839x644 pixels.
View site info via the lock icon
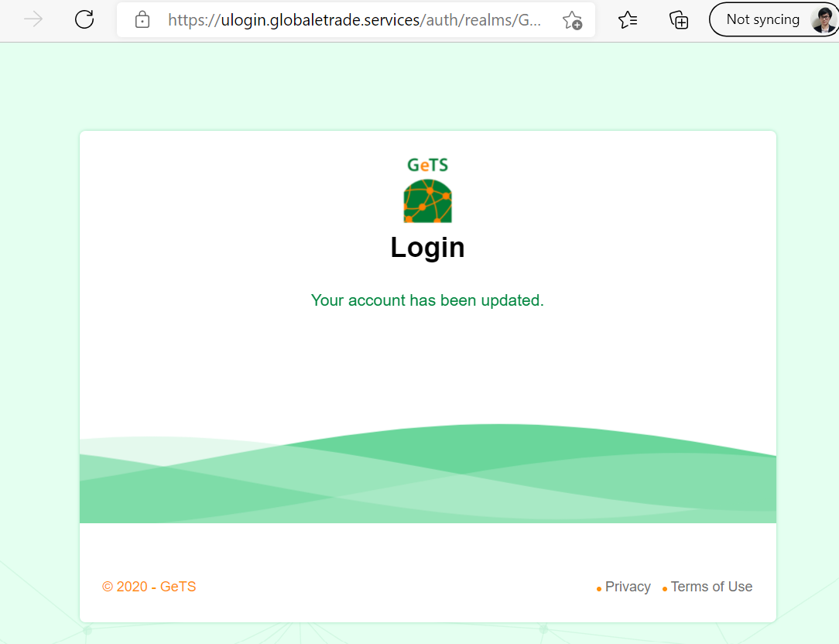[x=142, y=20]
